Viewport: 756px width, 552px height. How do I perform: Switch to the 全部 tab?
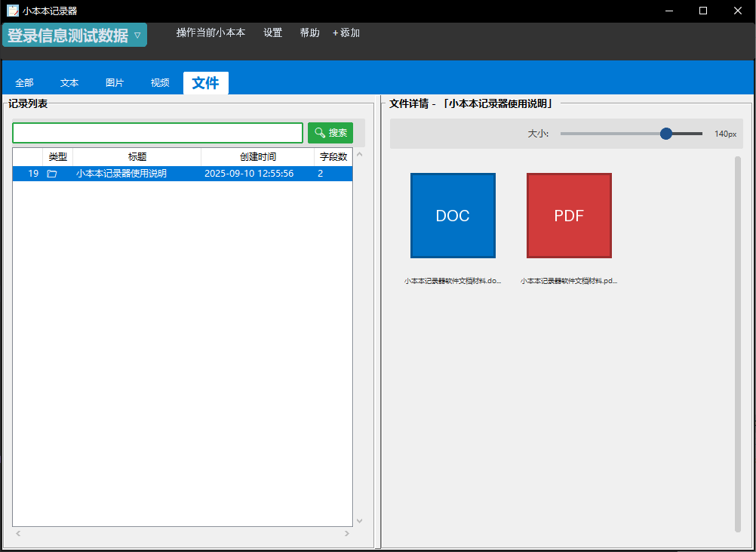24,83
